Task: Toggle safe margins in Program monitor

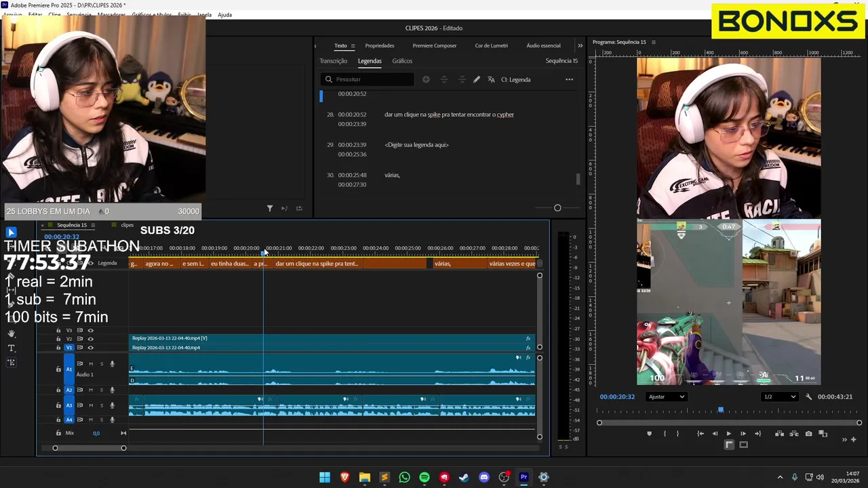Action: 743,445
